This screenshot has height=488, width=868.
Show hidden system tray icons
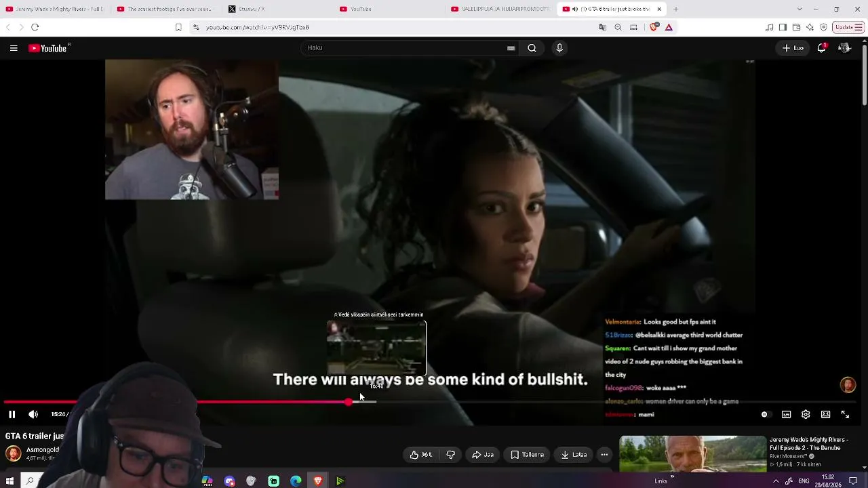(x=776, y=481)
